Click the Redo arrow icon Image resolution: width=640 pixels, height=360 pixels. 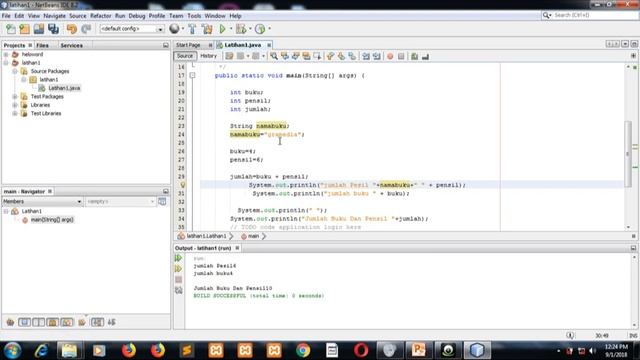(x=86, y=29)
